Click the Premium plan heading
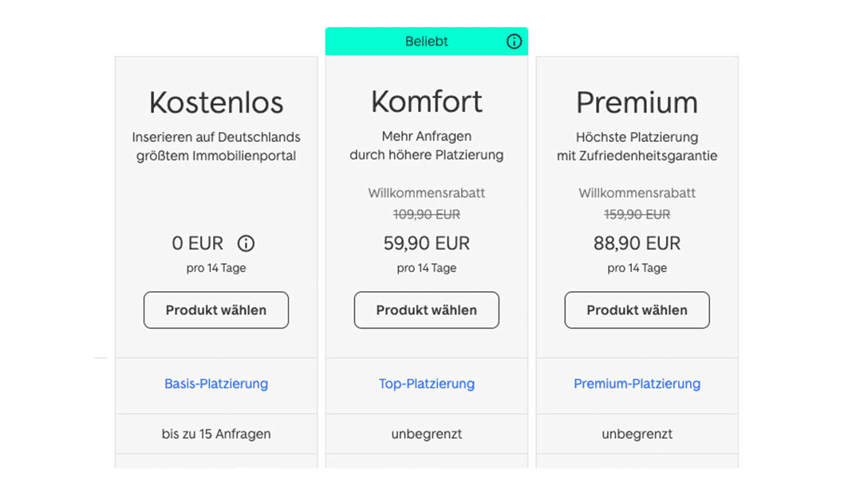 click(x=637, y=103)
